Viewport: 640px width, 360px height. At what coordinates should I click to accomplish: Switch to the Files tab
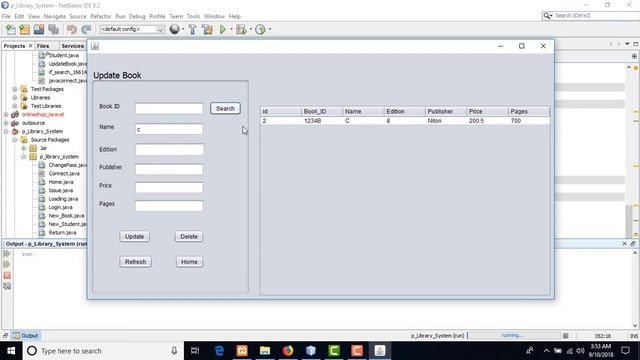(43, 46)
